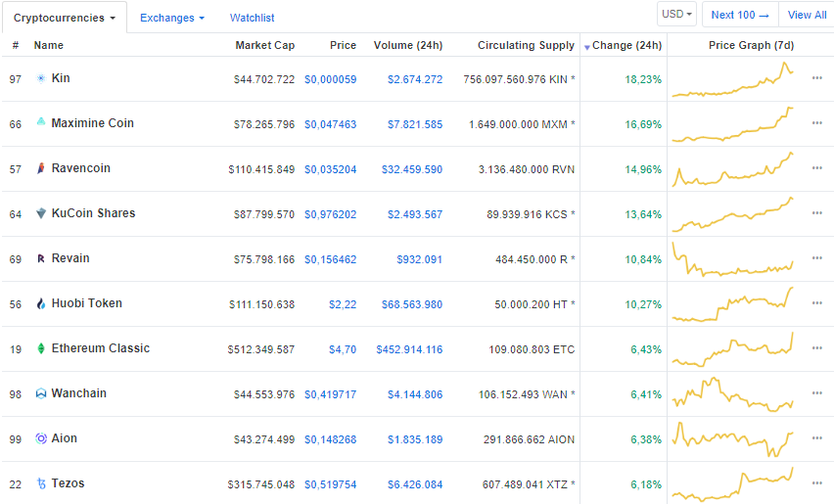Click the Tezos logo icon
This screenshot has width=834, height=504.
pos(41,483)
